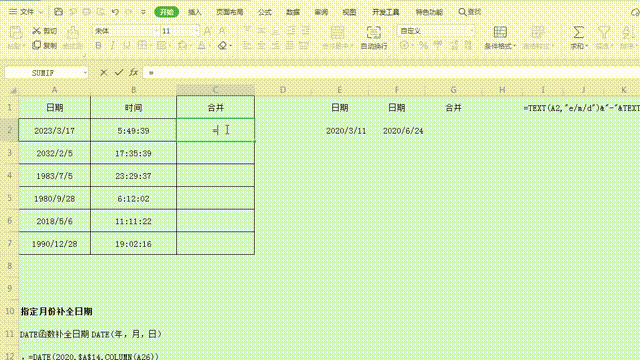Click the Cut (剪切) scissors button
The height and width of the screenshot is (360, 640).
(44, 31)
